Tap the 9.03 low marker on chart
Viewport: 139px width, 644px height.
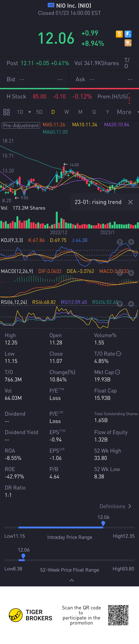click(21, 198)
